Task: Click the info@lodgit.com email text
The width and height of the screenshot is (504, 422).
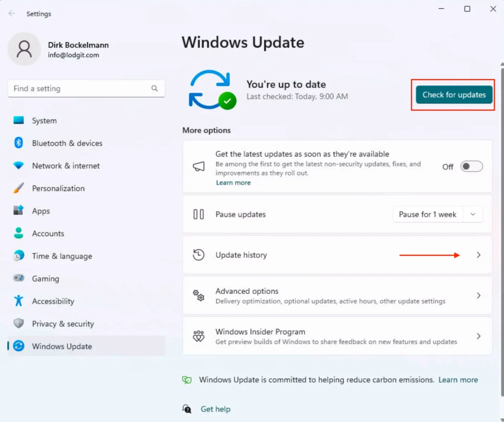Action: tap(73, 55)
